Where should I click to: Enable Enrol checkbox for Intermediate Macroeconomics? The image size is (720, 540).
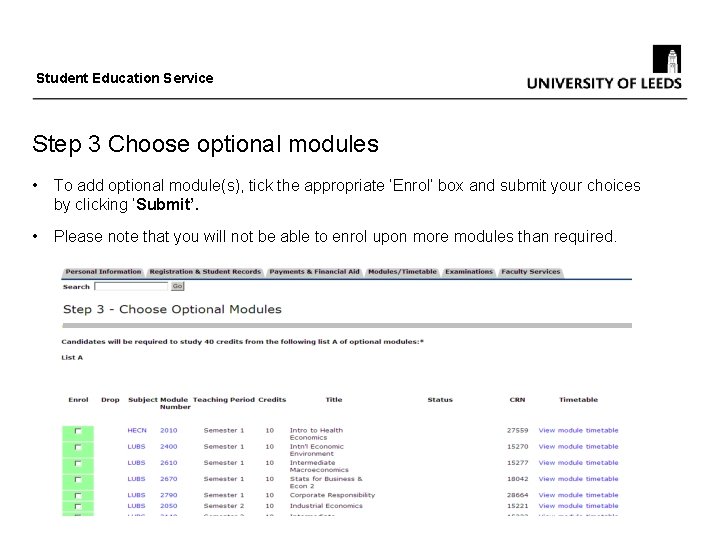point(78,464)
